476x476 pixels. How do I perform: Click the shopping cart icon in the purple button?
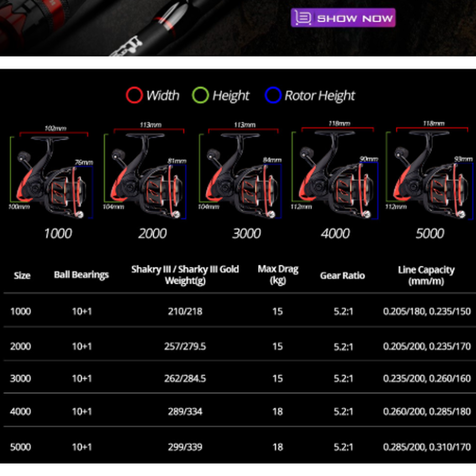tap(303, 18)
